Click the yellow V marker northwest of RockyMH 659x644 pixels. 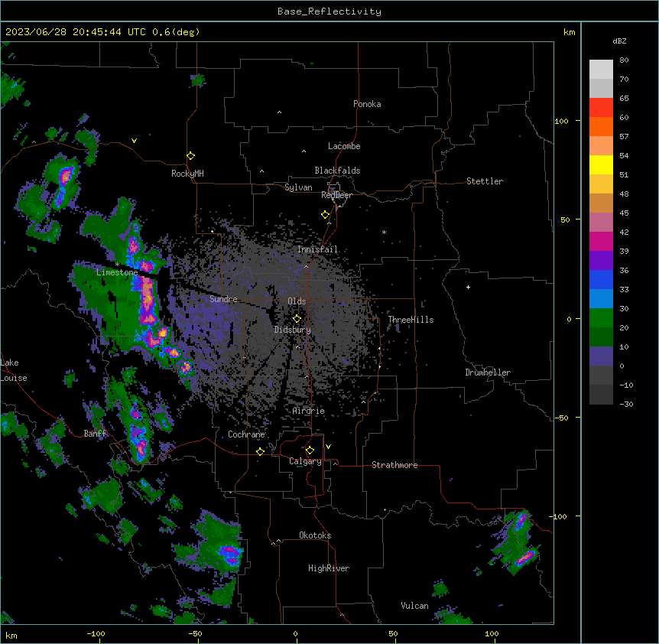[x=134, y=141]
